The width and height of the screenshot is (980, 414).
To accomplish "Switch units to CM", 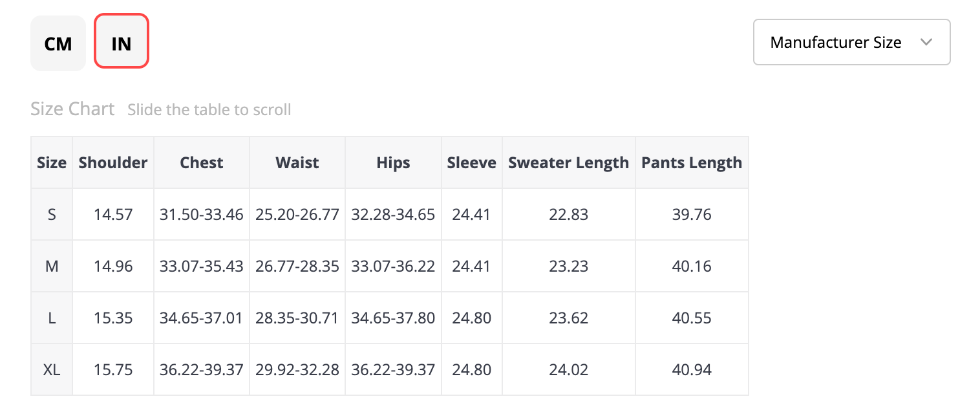I will point(58,43).
